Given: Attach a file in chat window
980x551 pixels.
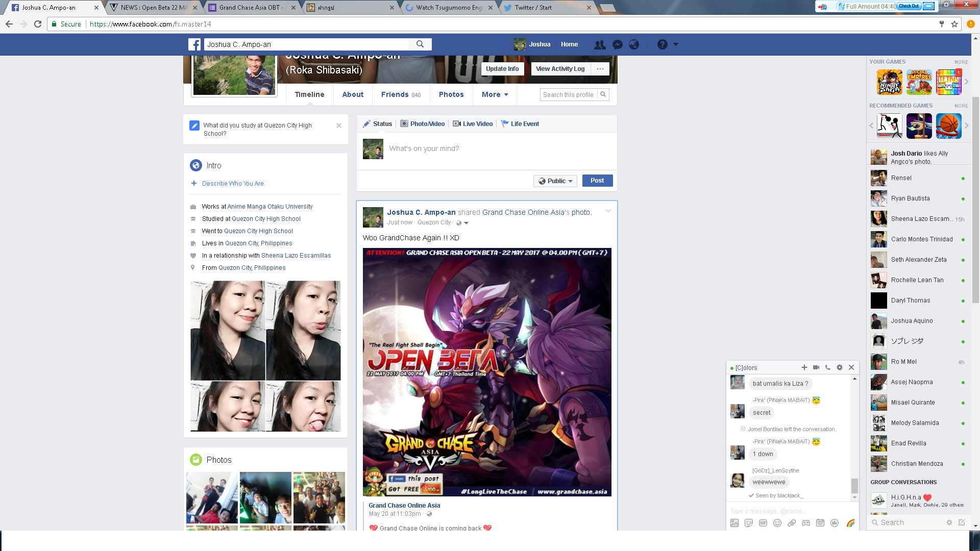Looking at the screenshot, I should click(x=791, y=523).
